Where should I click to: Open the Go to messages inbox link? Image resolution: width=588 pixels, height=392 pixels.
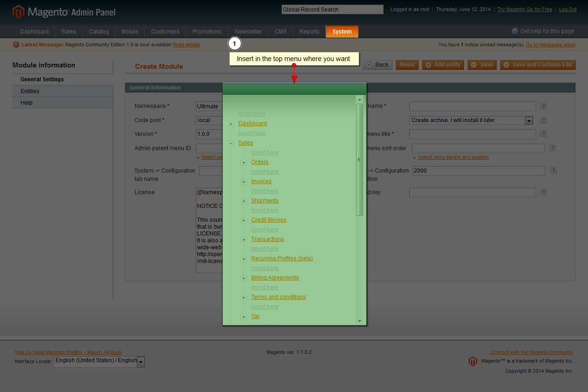(551, 45)
